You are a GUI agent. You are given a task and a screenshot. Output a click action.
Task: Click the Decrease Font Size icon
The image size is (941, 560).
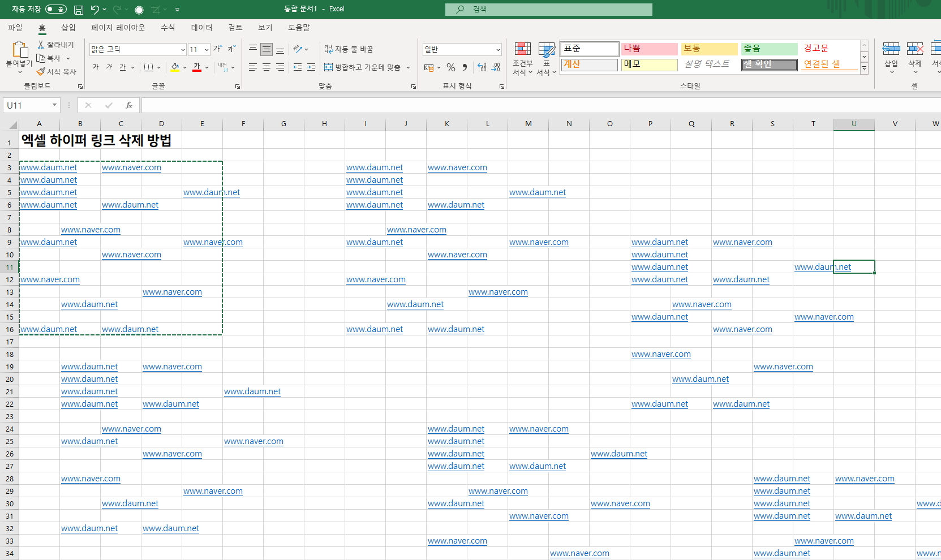(231, 49)
